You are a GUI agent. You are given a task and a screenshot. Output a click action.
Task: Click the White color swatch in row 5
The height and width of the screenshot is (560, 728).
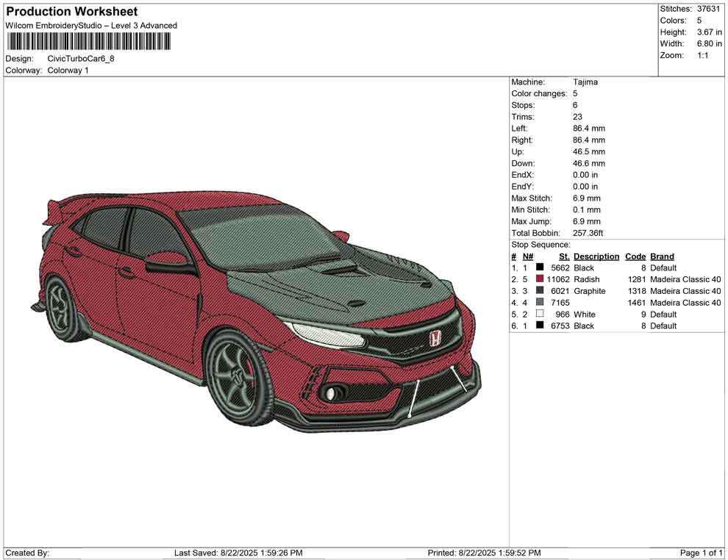coord(540,314)
